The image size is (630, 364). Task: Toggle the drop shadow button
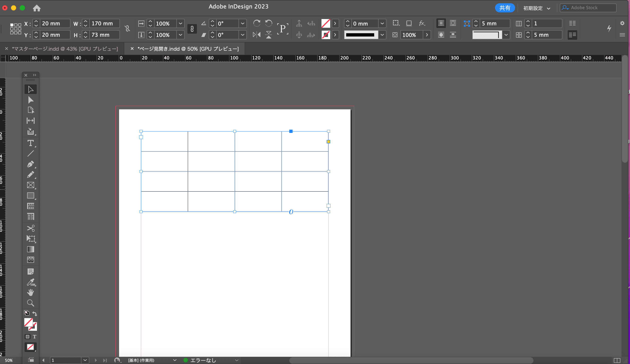click(x=409, y=23)
